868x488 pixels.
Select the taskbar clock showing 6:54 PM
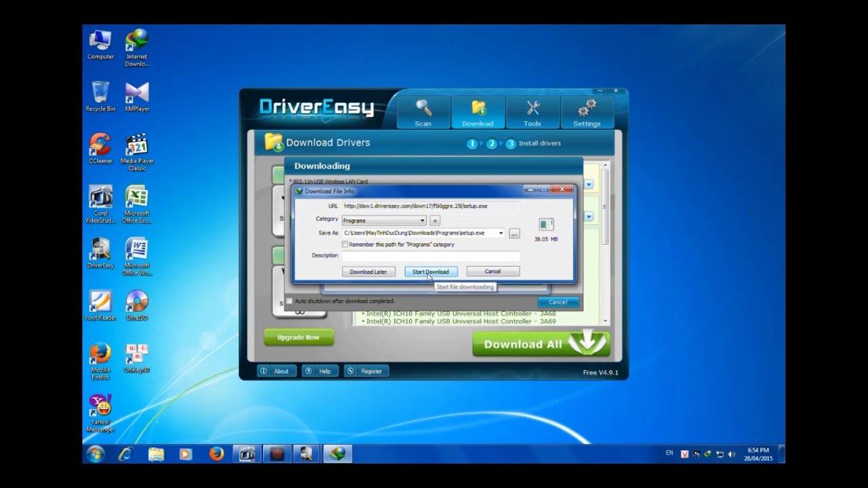click(758, 453)
